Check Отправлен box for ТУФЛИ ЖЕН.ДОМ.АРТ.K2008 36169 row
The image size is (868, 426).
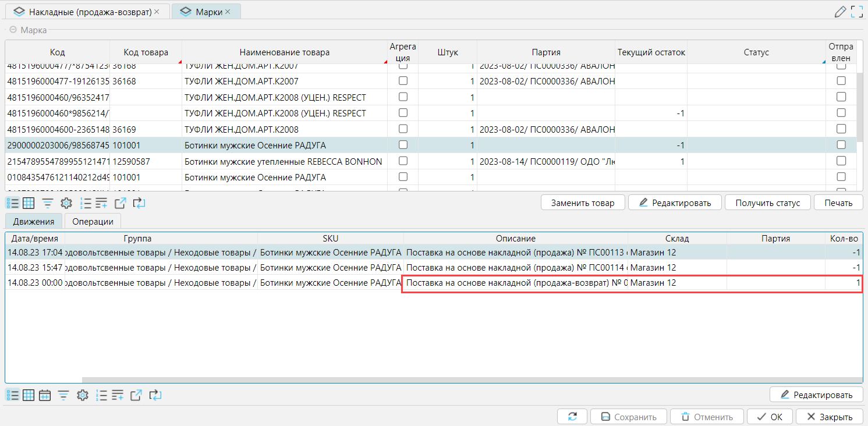point(841,129)
